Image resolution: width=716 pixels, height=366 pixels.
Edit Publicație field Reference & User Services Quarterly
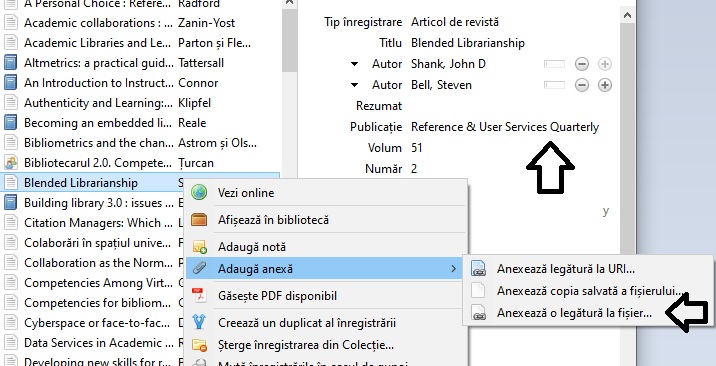pos(505,126)
